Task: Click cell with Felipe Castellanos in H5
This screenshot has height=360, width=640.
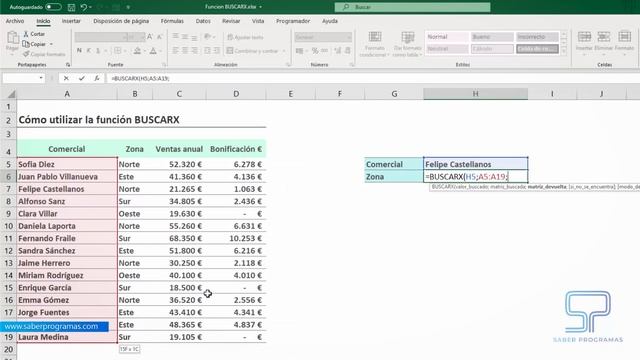Action: (476, 164)
